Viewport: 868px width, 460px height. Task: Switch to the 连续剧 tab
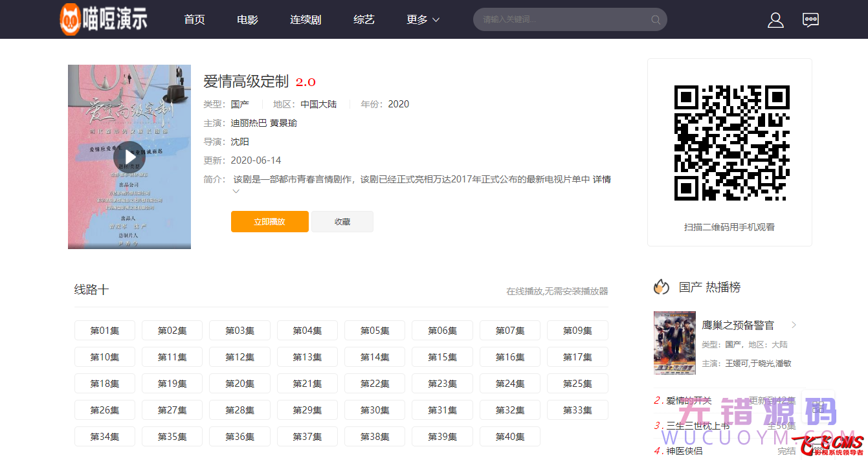coord(305,19)
